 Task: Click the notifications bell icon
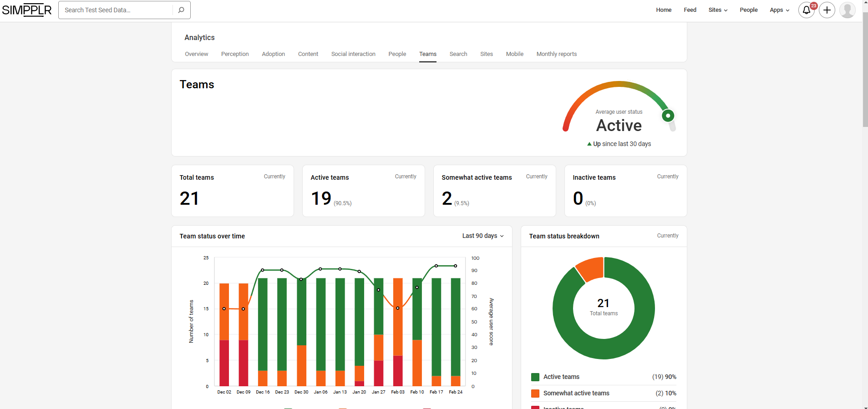click(x=806, y=10)
